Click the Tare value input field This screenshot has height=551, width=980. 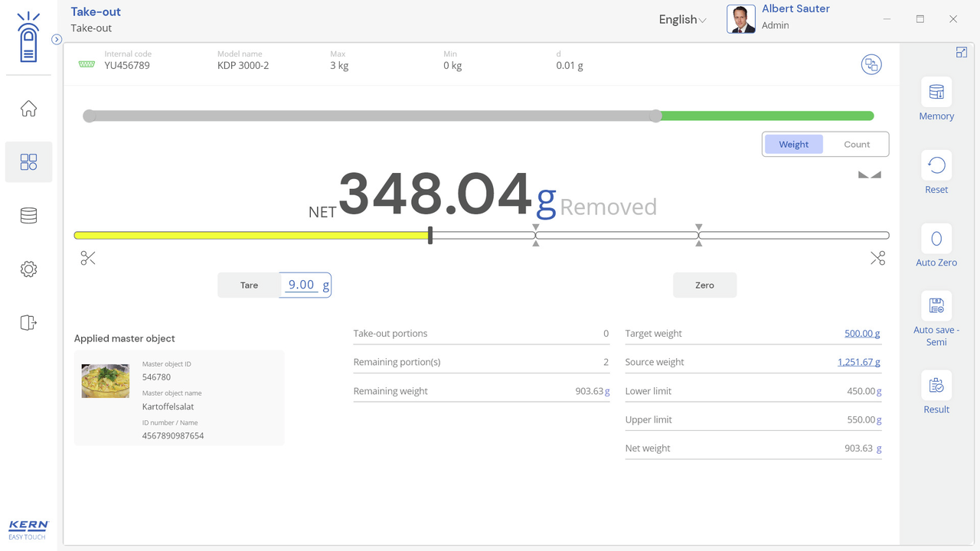tap(301, 285)
